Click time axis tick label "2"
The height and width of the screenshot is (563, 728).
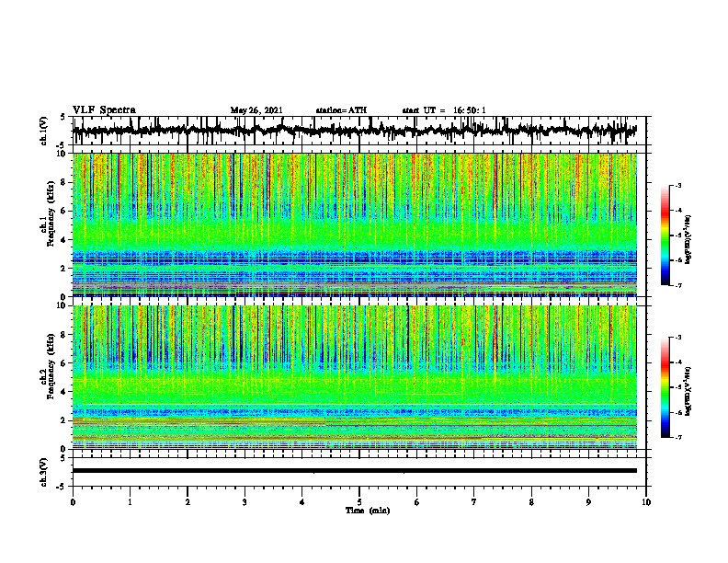click(188, 502)
